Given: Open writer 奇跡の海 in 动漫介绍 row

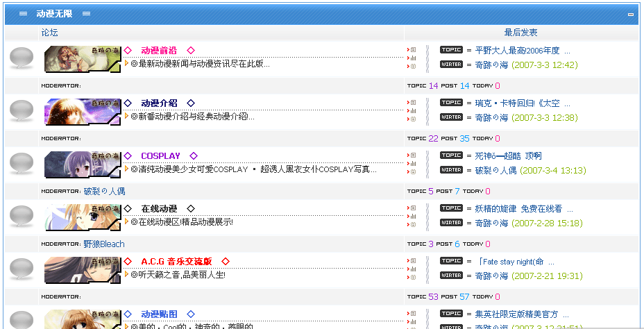Looking at the screenshot, I should pyautogui.click(x=491, y=117).
